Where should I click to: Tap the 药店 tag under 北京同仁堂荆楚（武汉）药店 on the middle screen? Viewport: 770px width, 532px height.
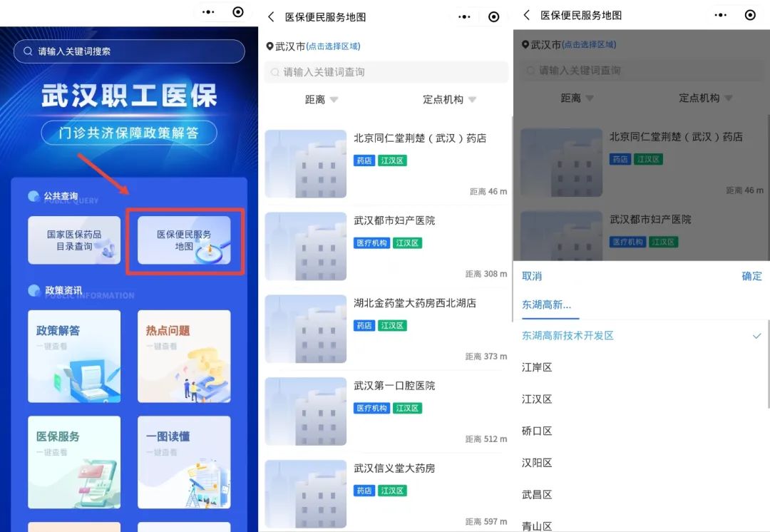[364, 160]
